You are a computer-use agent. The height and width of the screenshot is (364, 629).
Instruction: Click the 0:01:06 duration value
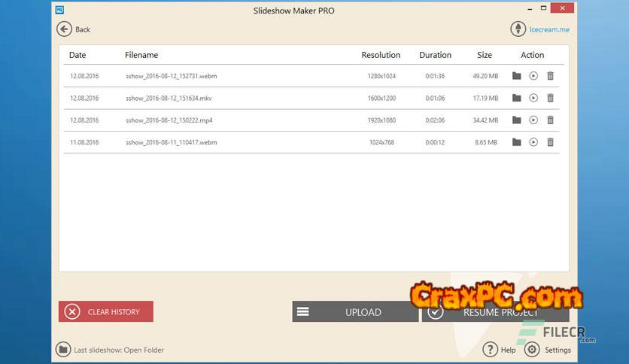[x=435, y=99]
